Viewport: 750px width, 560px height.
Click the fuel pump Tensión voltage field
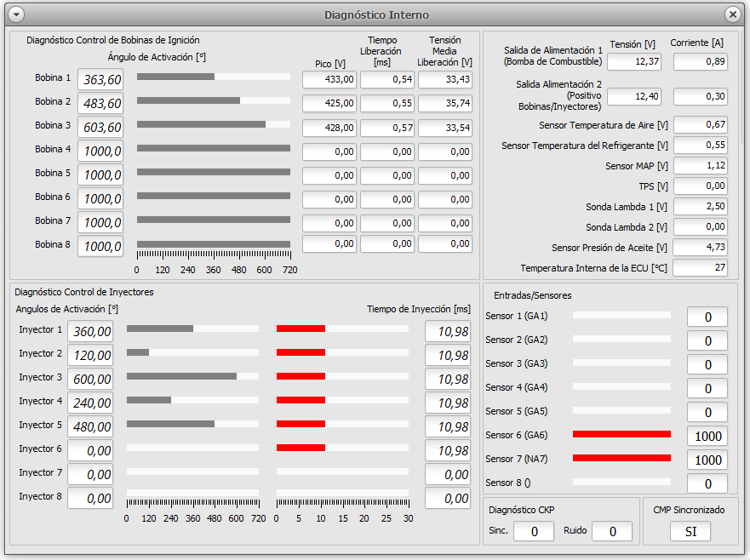pyautogui.click(x=634, y=62)
